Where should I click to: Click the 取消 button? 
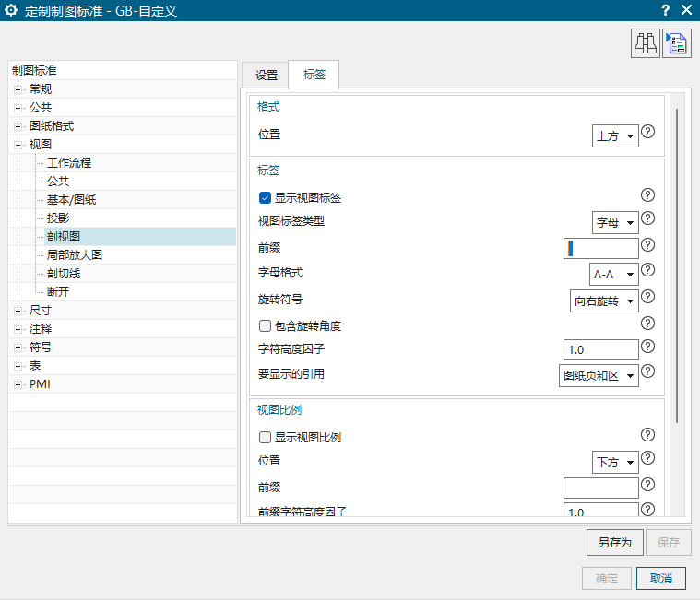click(x=661, y=579)
